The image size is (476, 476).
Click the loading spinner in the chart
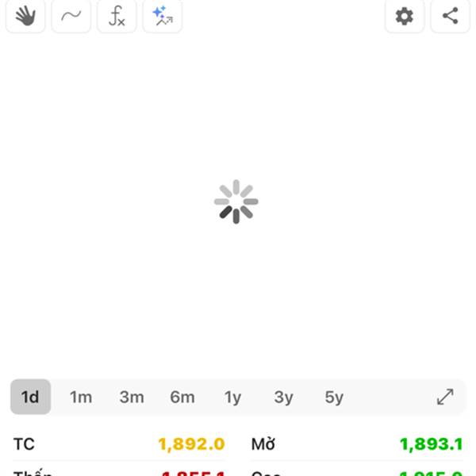(x=236, y=202)
